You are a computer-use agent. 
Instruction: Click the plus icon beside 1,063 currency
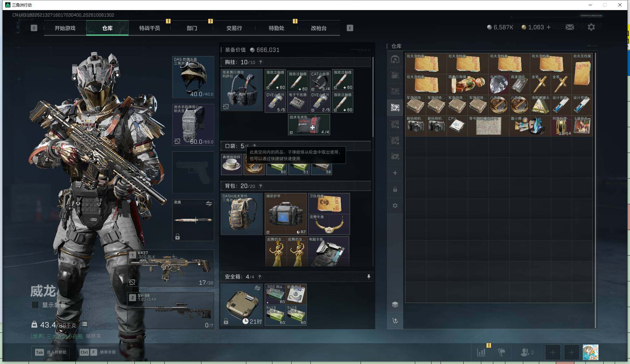click(x=549, y=27)
